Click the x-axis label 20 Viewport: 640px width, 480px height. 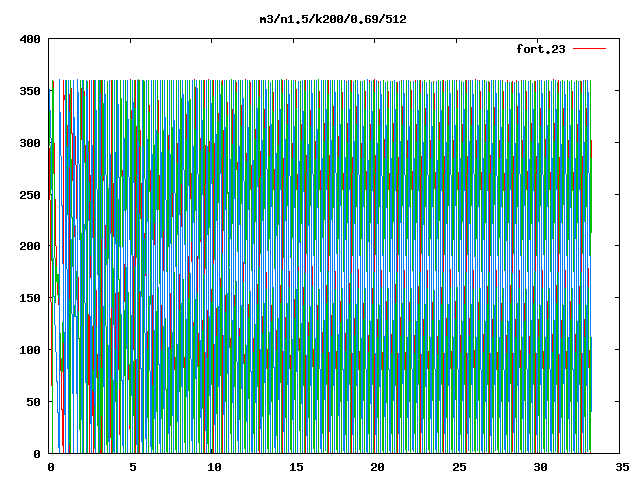point(377,467)
